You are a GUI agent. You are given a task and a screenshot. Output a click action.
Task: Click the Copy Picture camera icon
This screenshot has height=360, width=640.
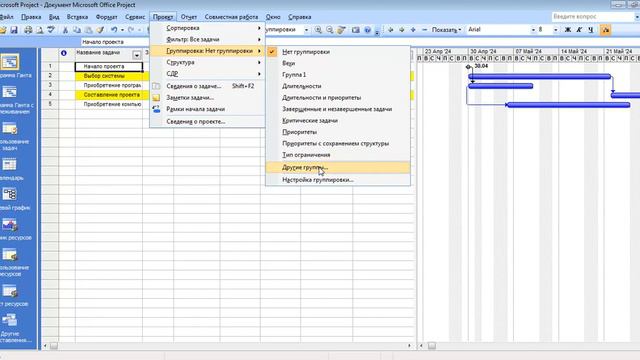click(x=356, y=30)
